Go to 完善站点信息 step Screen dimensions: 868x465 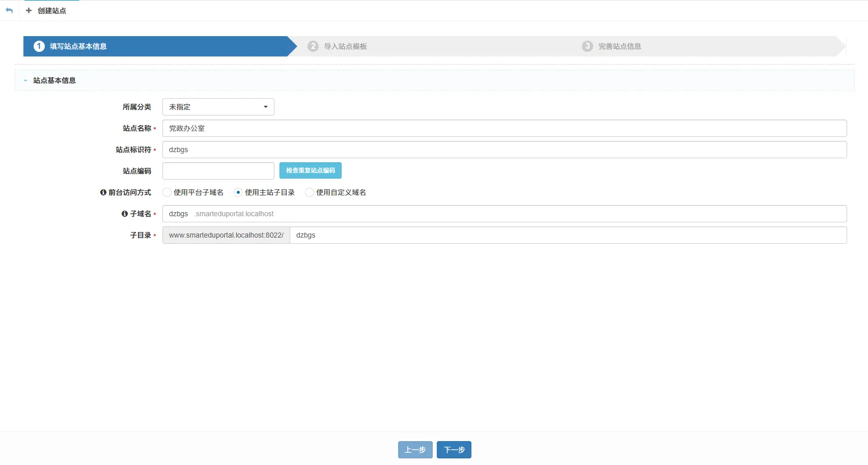pyautogui.click(x=620, y=46)
